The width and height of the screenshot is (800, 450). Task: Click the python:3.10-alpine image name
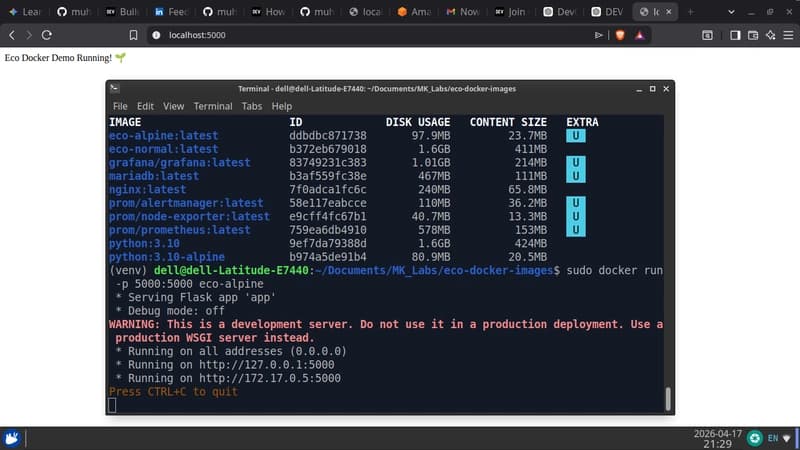tap(167, 257)
